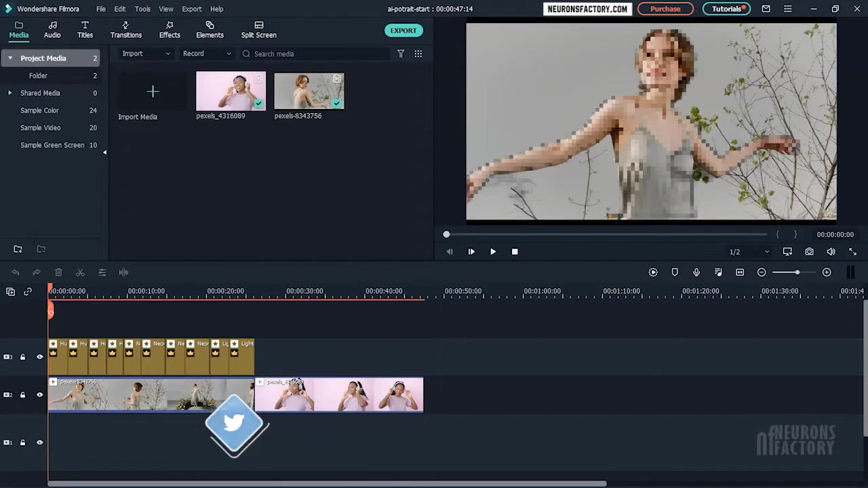This screenshot has width=868, height=488.
Task: Click the Search media field
Action: pyautogui.click(x=315, y=54)
